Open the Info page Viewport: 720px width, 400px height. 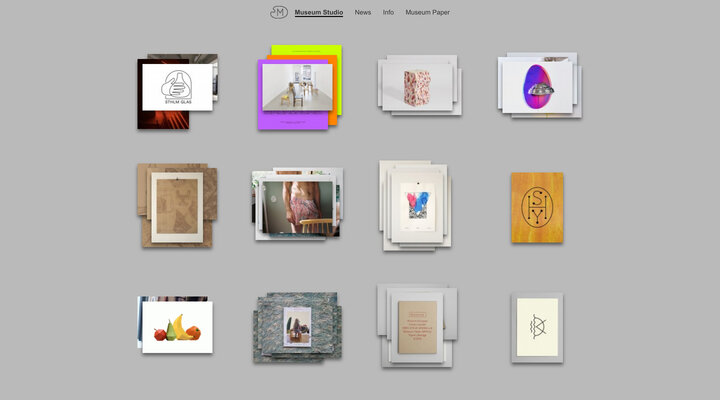point(388,12)
